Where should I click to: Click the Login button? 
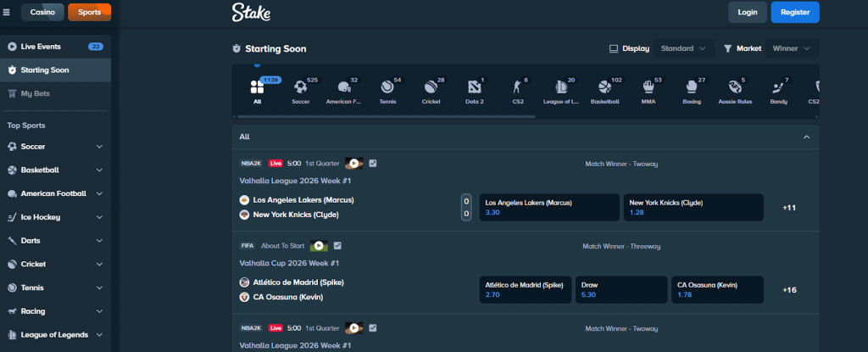tap(748, 12)
